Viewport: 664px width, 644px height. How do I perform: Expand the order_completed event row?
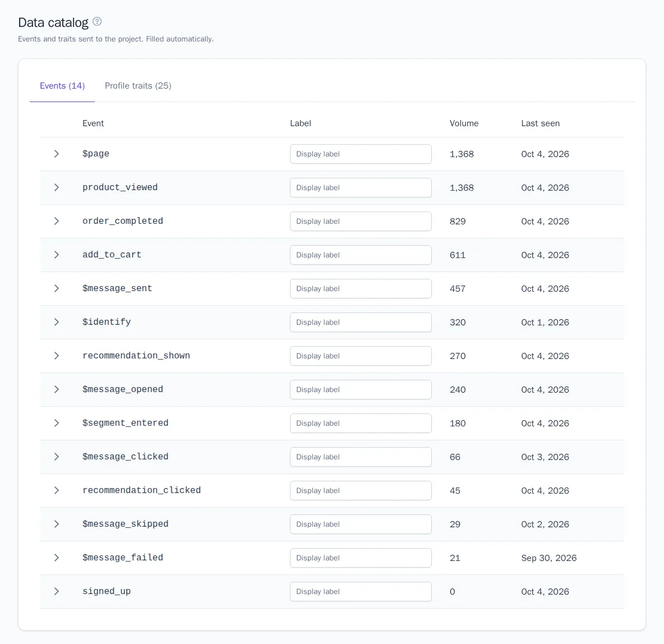coord(56,221)
